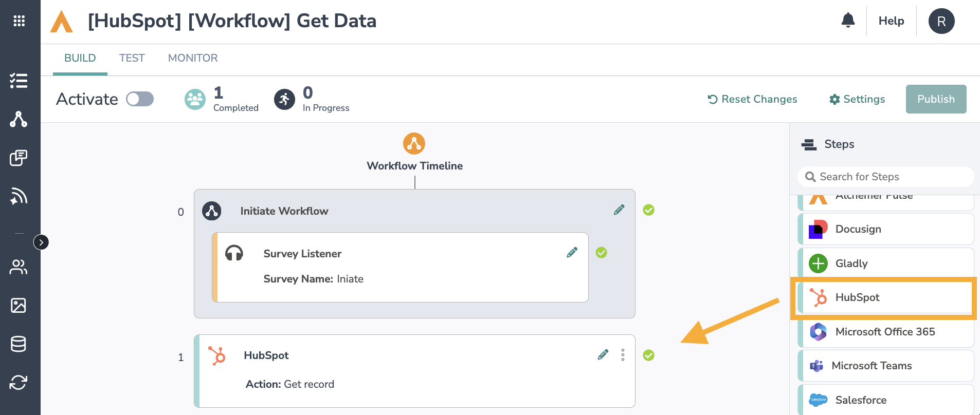Open workflow Settings

point(857,99)
